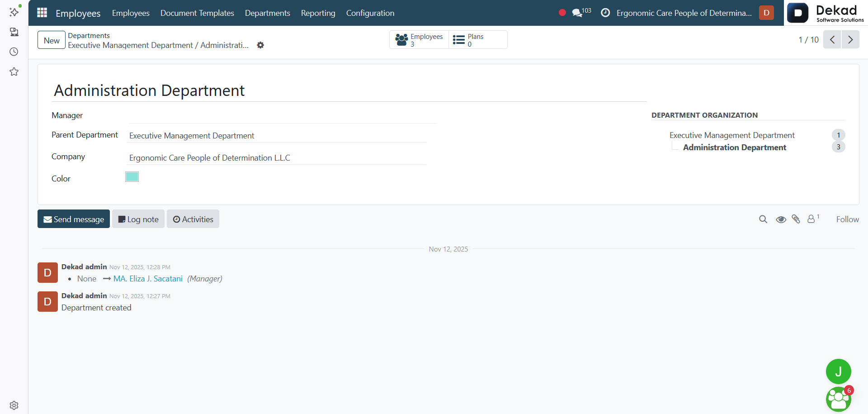This screenshot has width=868, height=414.
Task: Click the 'Nov 12, 2025, 12:27 PM' timestamp
Action: [140, 296]
